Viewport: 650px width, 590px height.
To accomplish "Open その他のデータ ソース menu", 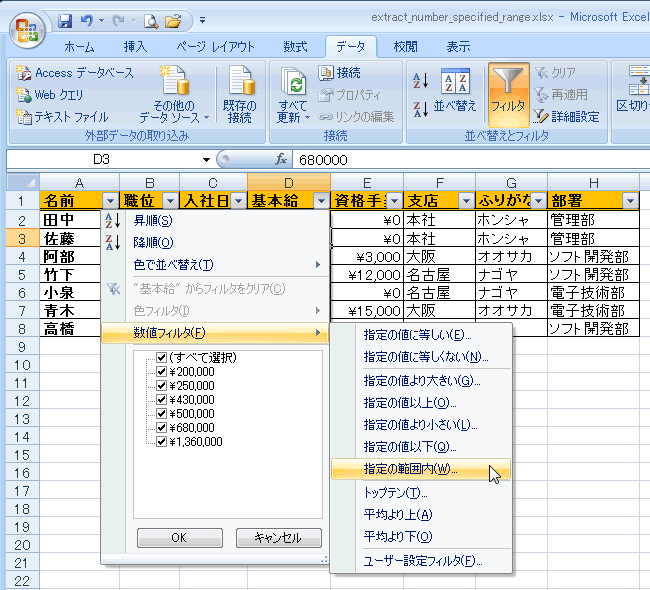I will [x=174, y=95].
